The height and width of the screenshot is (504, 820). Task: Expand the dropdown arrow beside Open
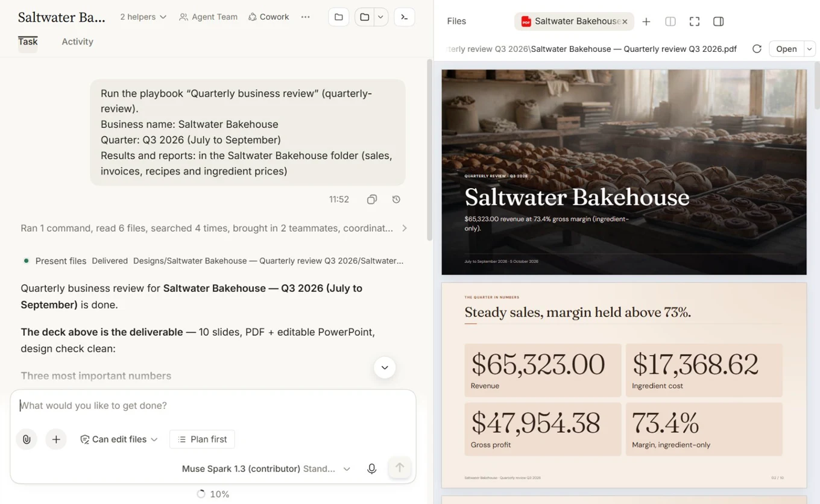tap(810, 49)
